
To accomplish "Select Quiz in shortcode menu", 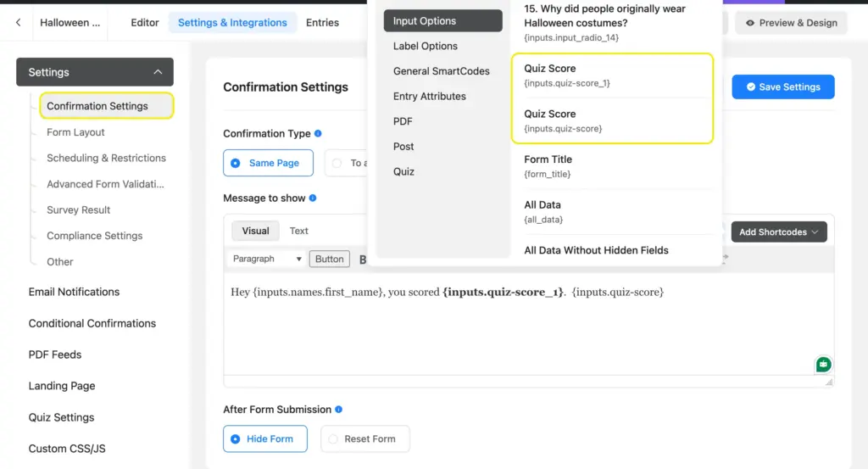I will [x=403, y=171].
